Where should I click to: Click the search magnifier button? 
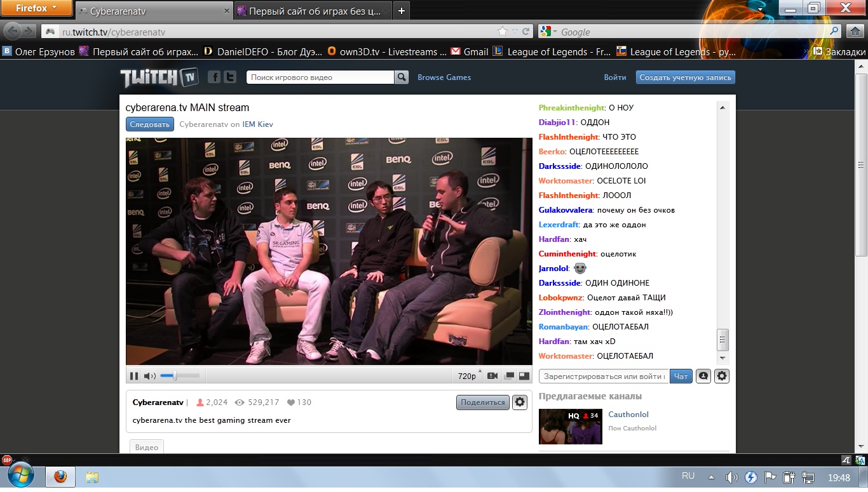[402, 77]
